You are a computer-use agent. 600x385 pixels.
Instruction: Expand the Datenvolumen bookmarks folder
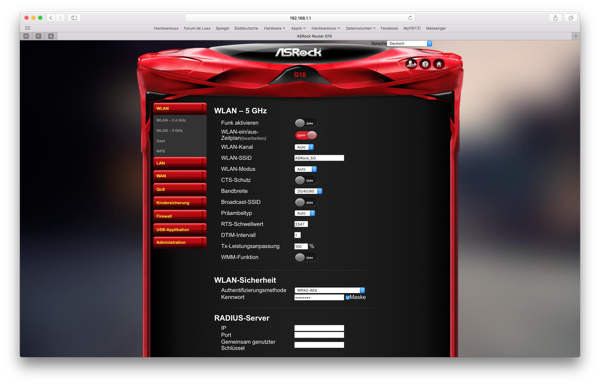pos(360,28)
